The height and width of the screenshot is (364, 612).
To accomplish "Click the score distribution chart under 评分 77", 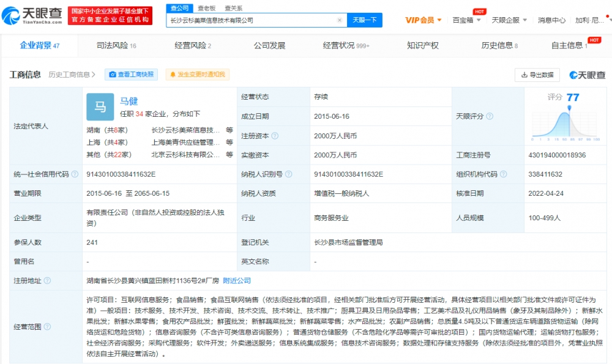I will click(565, 124).
